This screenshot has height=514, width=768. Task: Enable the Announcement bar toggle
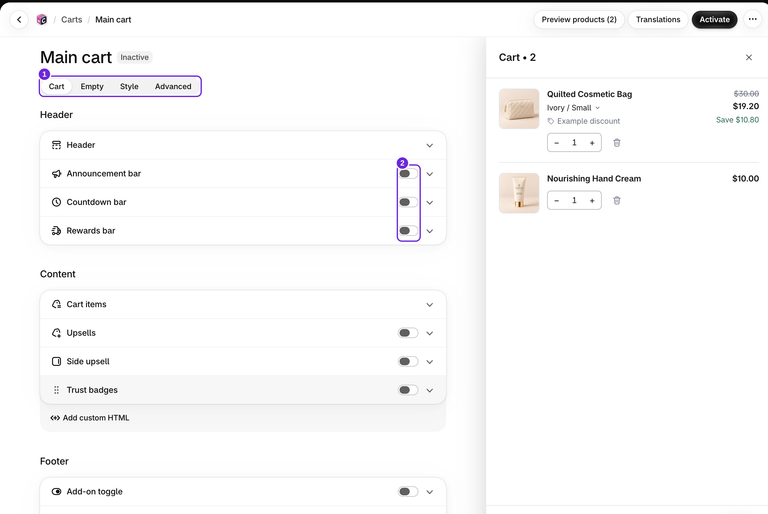[408, 173]
